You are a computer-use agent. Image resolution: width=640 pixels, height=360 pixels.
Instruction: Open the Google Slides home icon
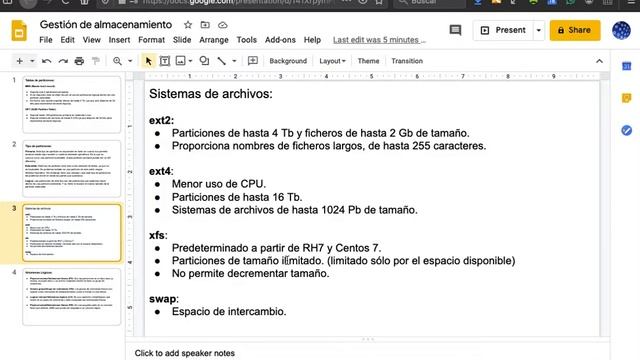pyautogui.click(x=19, y=31)
